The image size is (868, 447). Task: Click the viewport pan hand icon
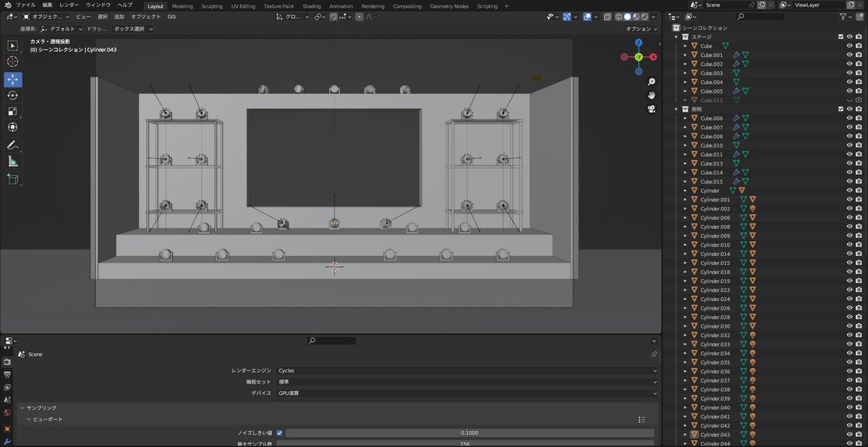click(652, 95)
